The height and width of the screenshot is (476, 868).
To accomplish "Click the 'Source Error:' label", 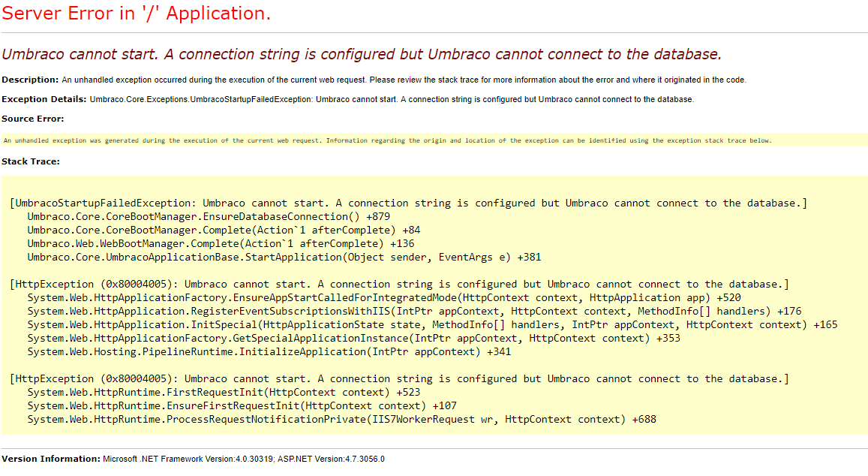I will tap(33, 119).
